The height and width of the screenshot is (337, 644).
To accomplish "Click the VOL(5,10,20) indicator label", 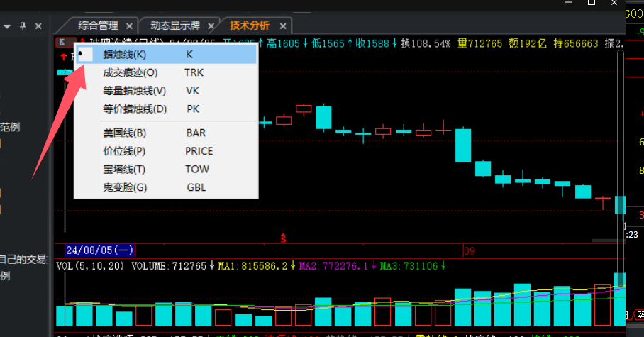I will (x=89, y=266).
